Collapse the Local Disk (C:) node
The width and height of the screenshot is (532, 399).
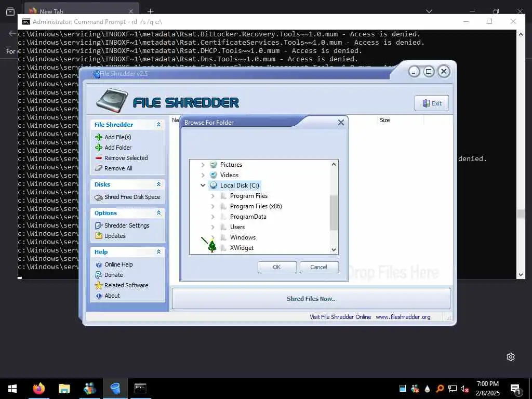203,185
